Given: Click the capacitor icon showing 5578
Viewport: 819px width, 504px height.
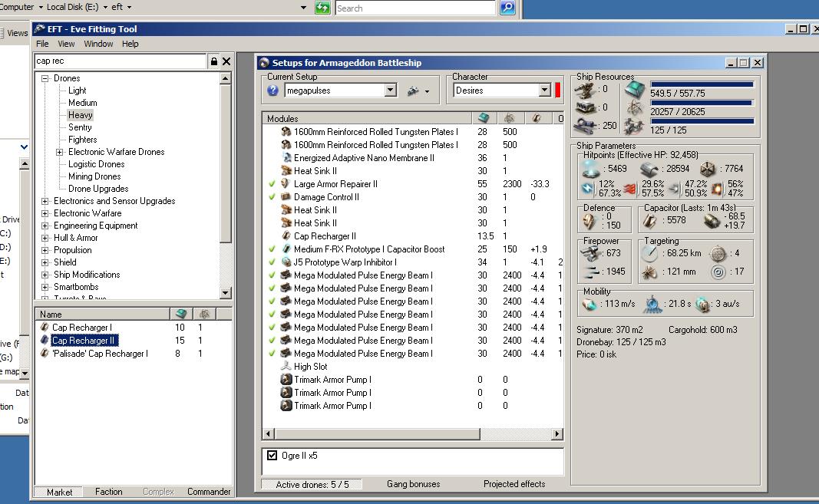Looking at the screenshot, I should pyautogui.click(x=650, y=221).
